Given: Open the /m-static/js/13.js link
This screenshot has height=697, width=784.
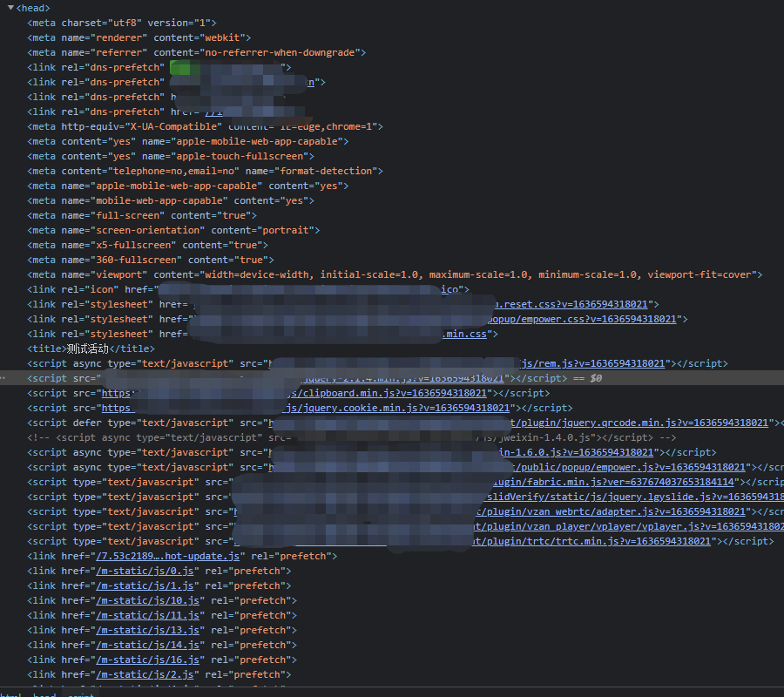Looking at the screenshot, I should tap(147, 630).
